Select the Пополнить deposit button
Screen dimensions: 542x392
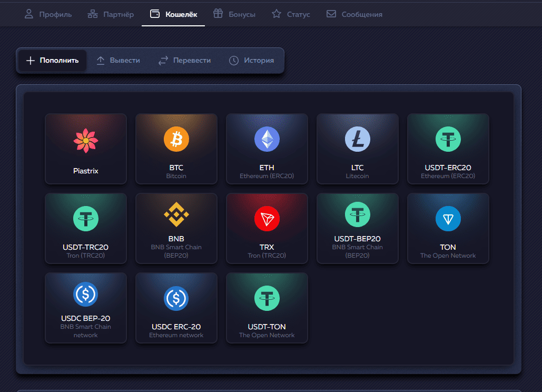pos(52,61)
